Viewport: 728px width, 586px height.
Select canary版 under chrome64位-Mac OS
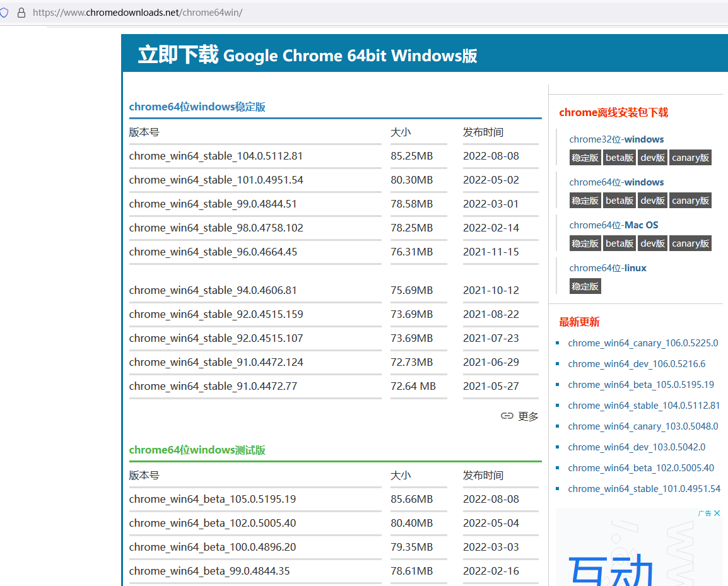tap(690, 243)
